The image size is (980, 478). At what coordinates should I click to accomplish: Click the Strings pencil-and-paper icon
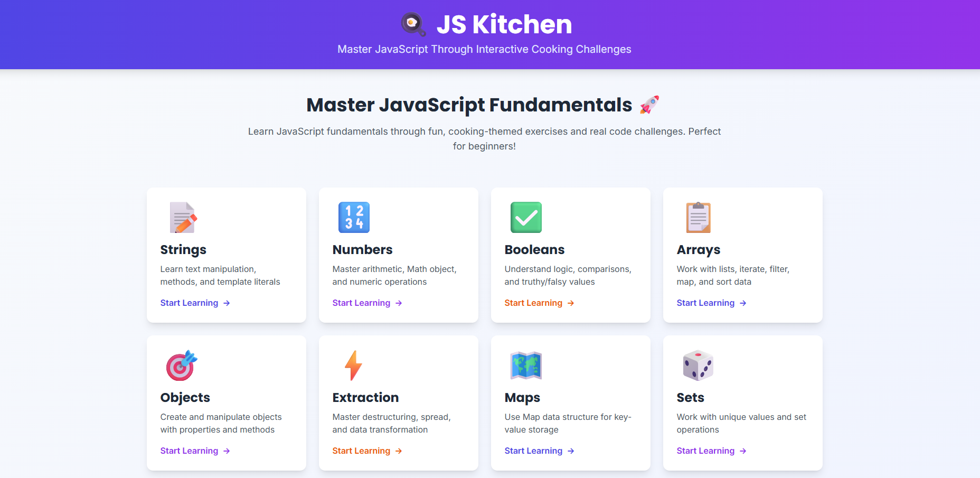[183, 218]
